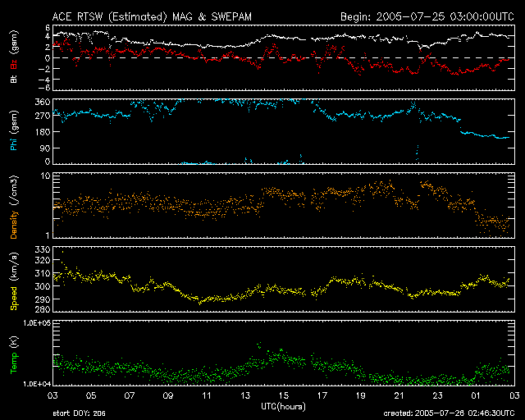Click the yellow 'Speed (km/s)' axis label

point(14,281)
